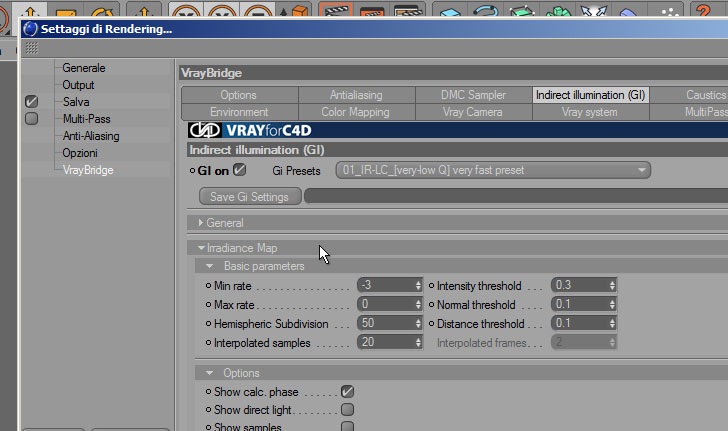Click Distance threshold stepper arrows
Screen dimensions: 728x431
point(612,323)
